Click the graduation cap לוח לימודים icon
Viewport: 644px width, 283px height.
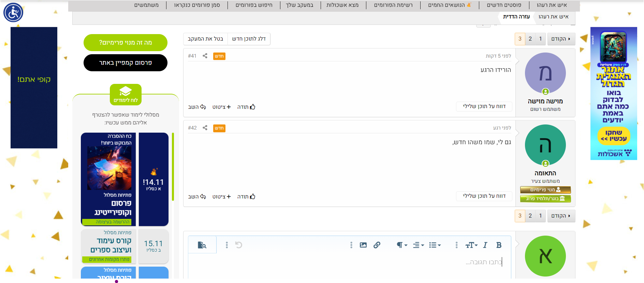126,94
